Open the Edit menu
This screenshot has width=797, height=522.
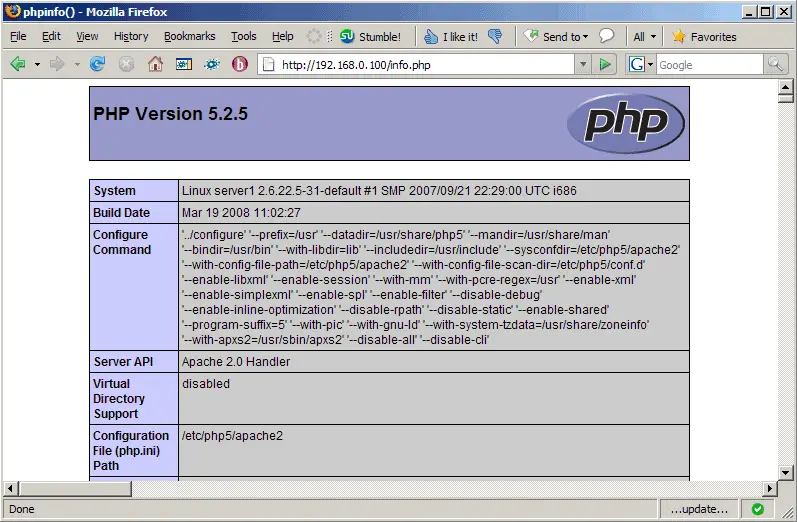tap(51, 36)
